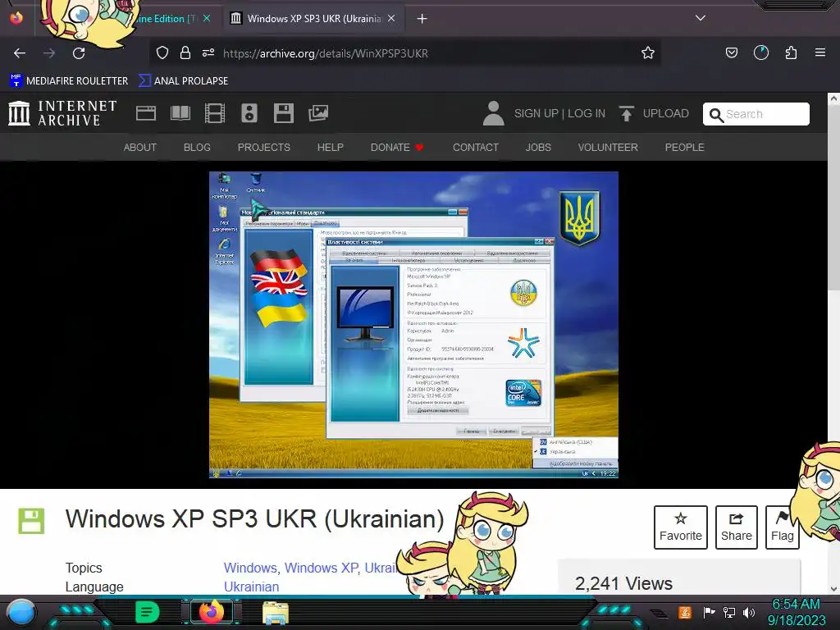The image size is (840, 630).
Task: Open Internet Archive Web section icon
Action: [146, 113]
